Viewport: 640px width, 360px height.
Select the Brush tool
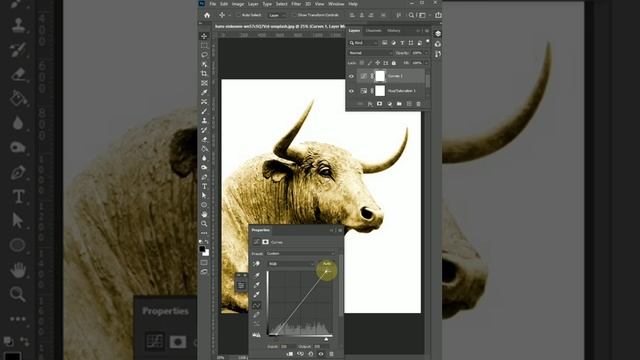(204, 111)
